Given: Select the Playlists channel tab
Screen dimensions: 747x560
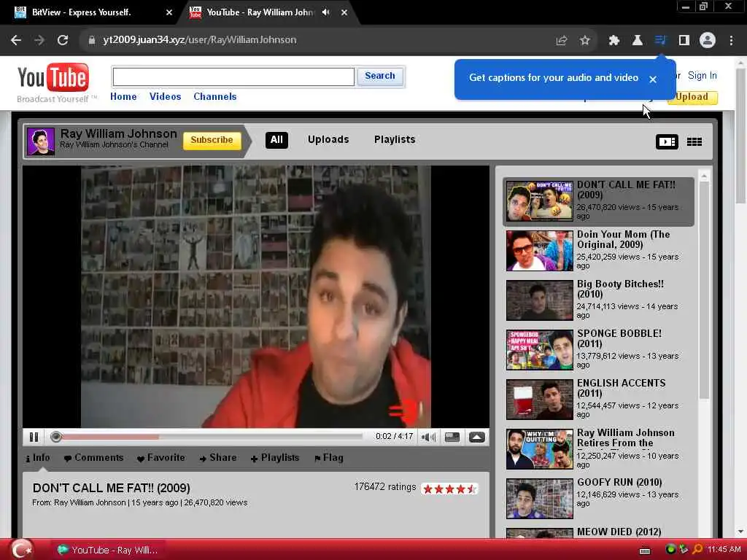Looking at the screenshot, I should 395,139.
